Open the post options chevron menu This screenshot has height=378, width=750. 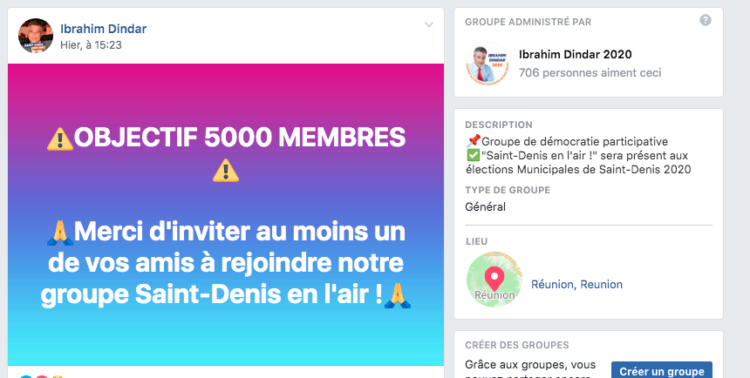tap(429, 25)
